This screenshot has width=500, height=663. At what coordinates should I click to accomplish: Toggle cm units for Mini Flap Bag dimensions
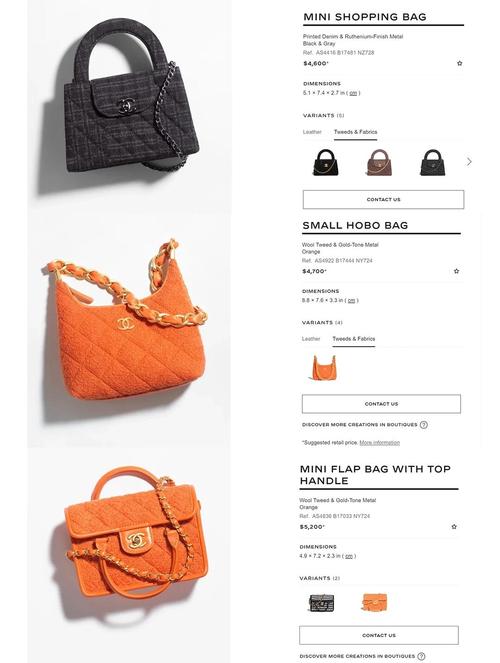click(349, 556)
